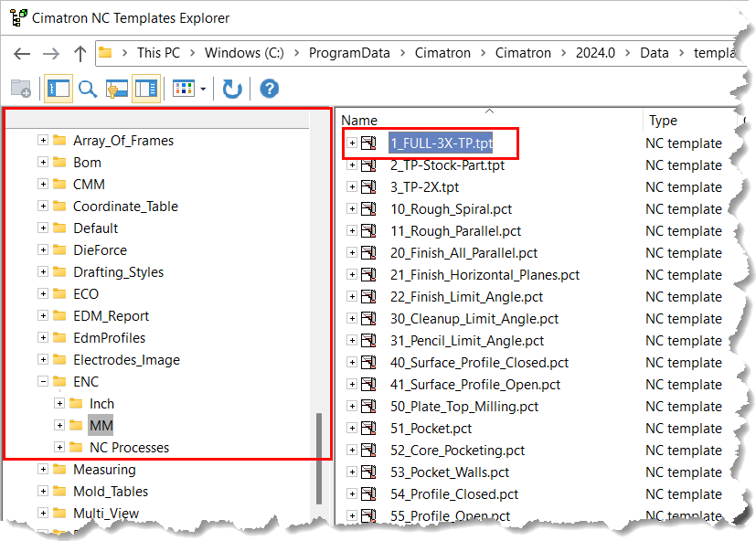Select 52_Core_Pocketing.pct file
Viewport: 756px width, 541px height.
(x=458, y=450)
